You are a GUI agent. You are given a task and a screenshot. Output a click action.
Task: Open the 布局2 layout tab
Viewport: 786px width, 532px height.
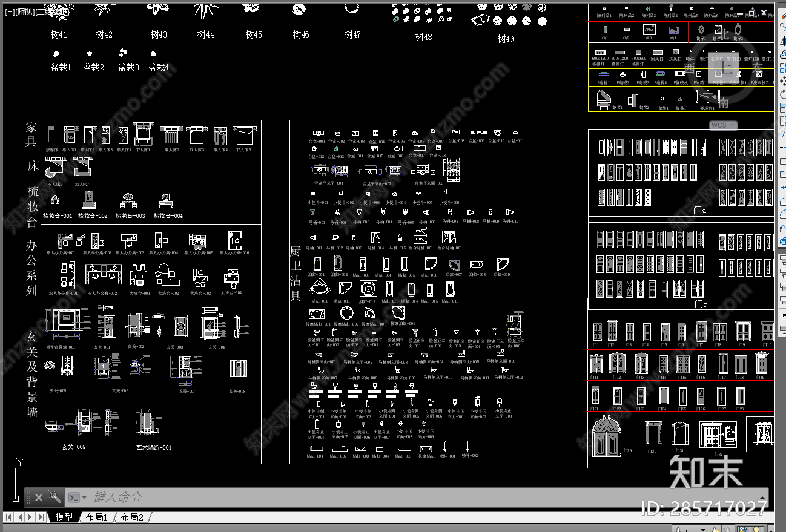(x=131, y=517)
